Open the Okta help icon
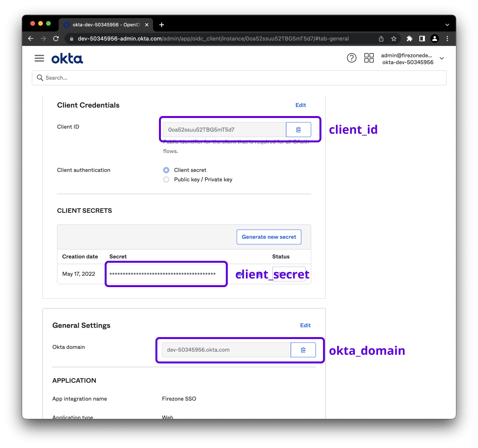The width and height of the screenshot is (478, 448). click(x=351, y=58)
